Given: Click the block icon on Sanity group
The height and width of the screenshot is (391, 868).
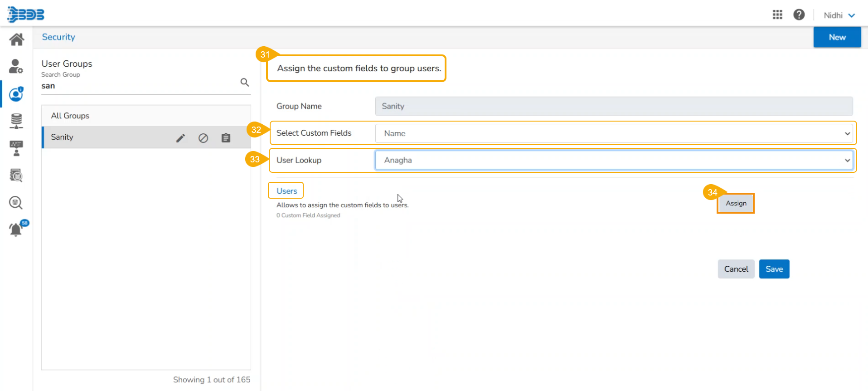Looking at the screenshot, I should (203, 138).
